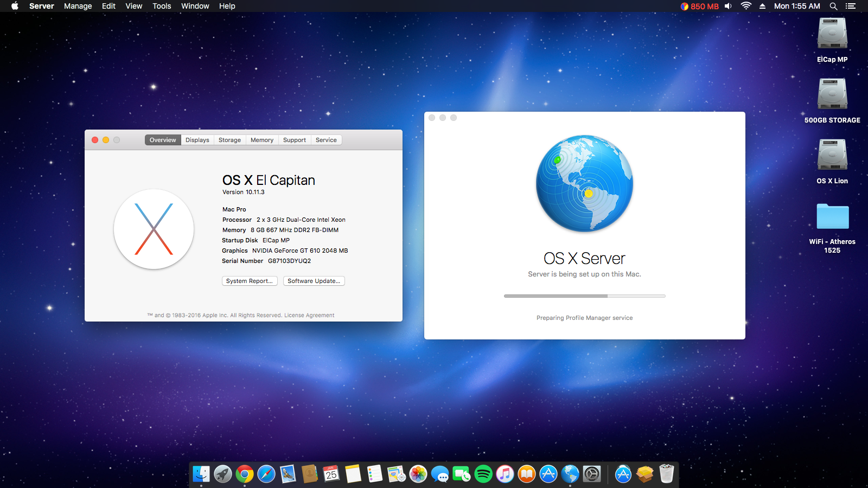The image size is (868, 488).
Task: Open Contacts from the Dock
Action: [310, 474]
